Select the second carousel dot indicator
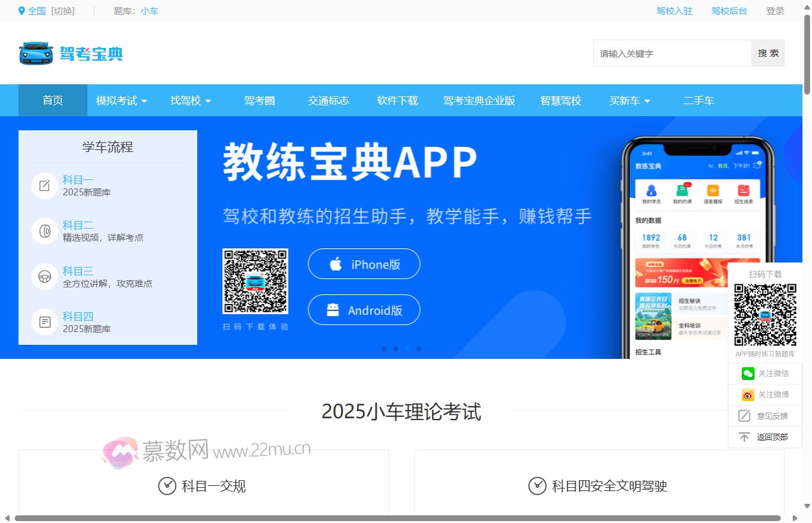Screen dimensions: 812x523 (396, 349)
